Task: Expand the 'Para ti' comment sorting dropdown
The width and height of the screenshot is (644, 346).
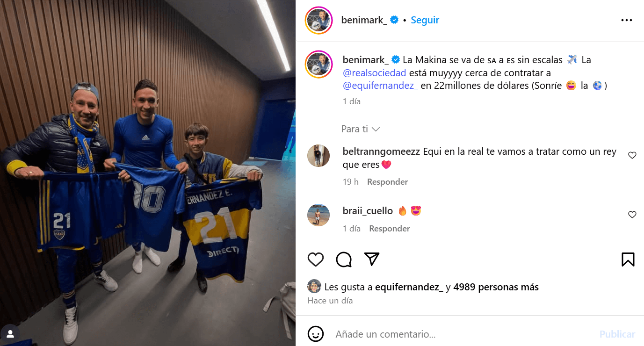Action: coord(361,129)
